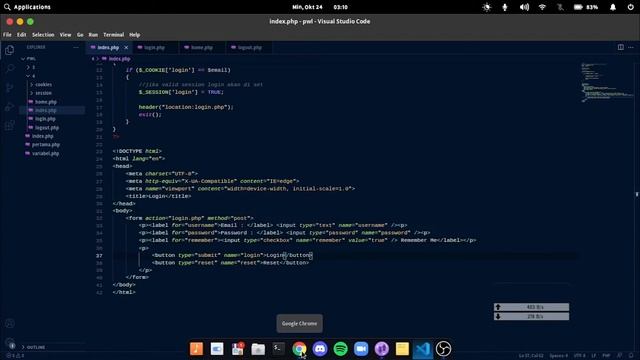Open the Search view in activity bar
640x360 pixels.
point(9,69)
